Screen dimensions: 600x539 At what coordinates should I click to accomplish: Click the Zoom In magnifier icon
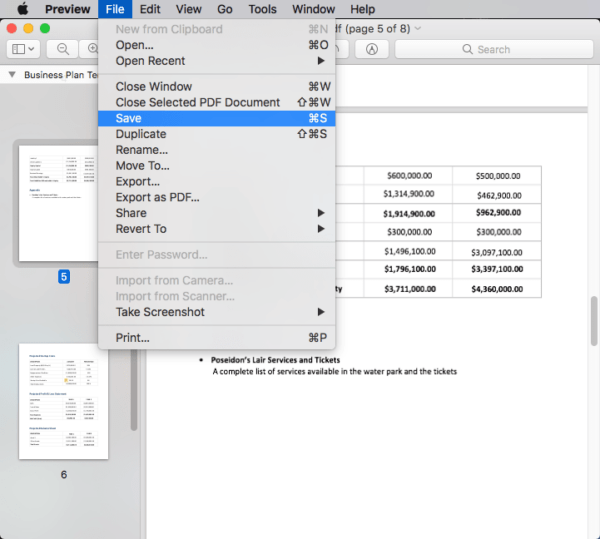point(93,49)
